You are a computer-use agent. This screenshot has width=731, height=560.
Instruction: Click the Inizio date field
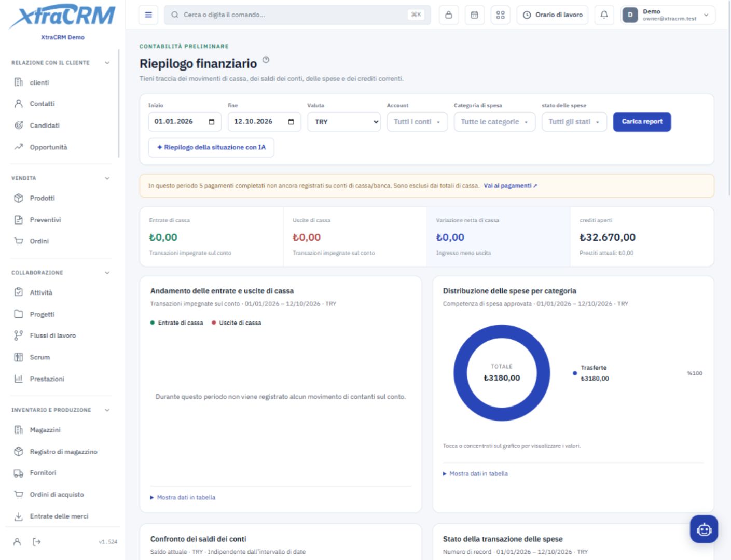click(x=185, y=122)
